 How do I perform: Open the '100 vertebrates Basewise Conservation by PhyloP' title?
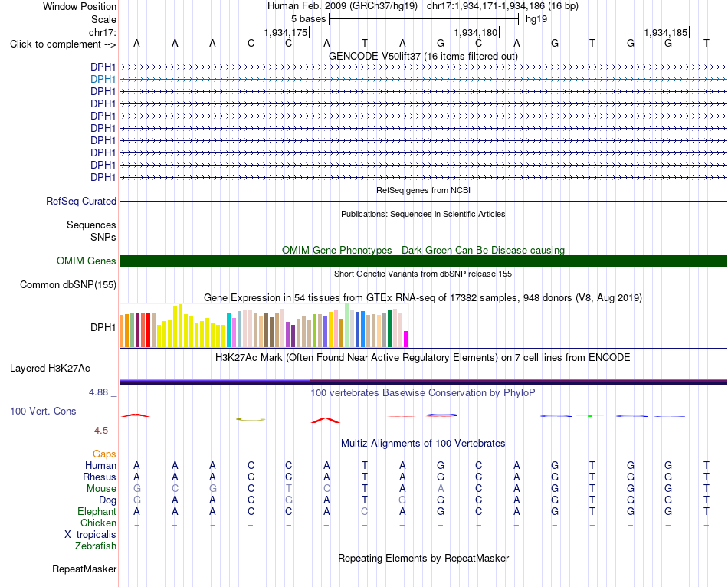click(x=423, y=393)
